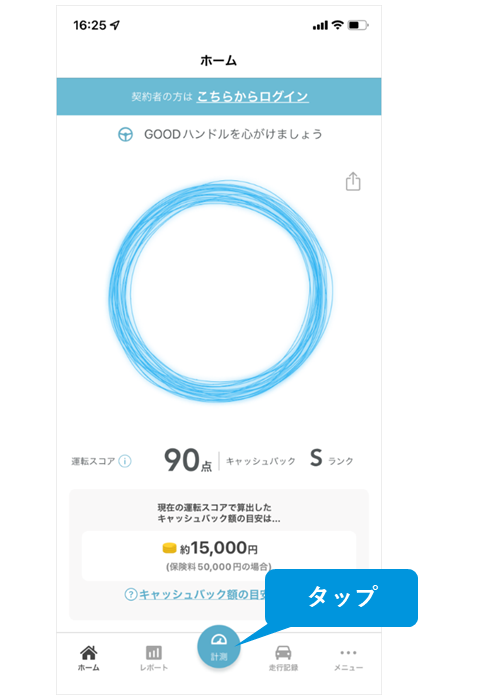Image resolution: width=500 pixels, height=700 pixels.
Task: Tap the battery indicator in status bar
Action: coord(358,25)
